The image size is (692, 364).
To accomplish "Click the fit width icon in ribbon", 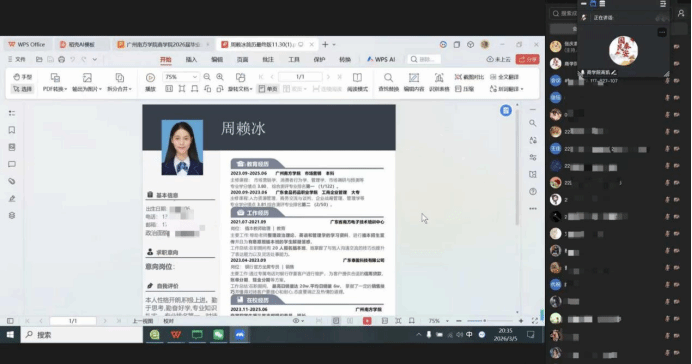I will 195,89.
